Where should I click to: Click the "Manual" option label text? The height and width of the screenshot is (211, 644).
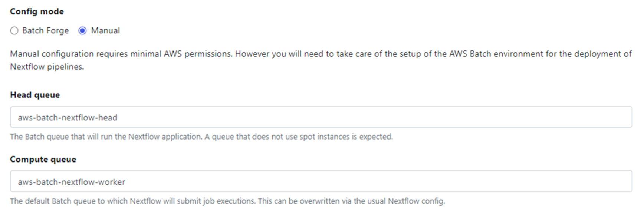pyautogui.click(x=105, y=31)
